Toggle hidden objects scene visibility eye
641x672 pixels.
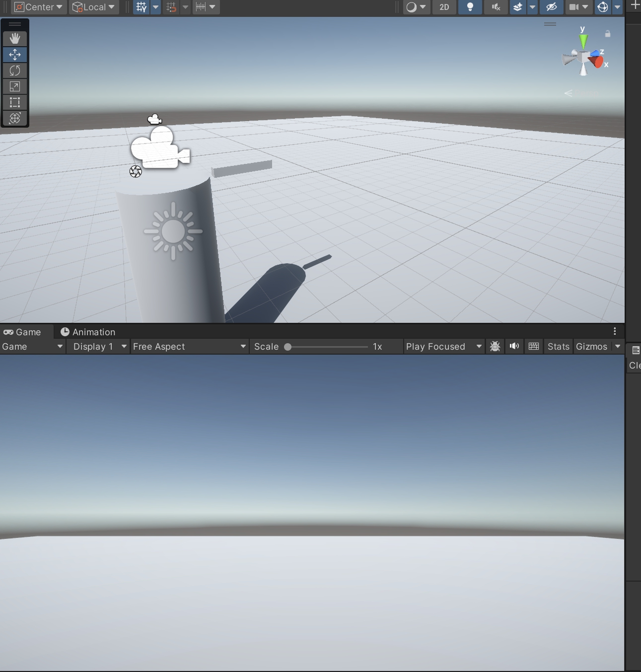(552, 7)
